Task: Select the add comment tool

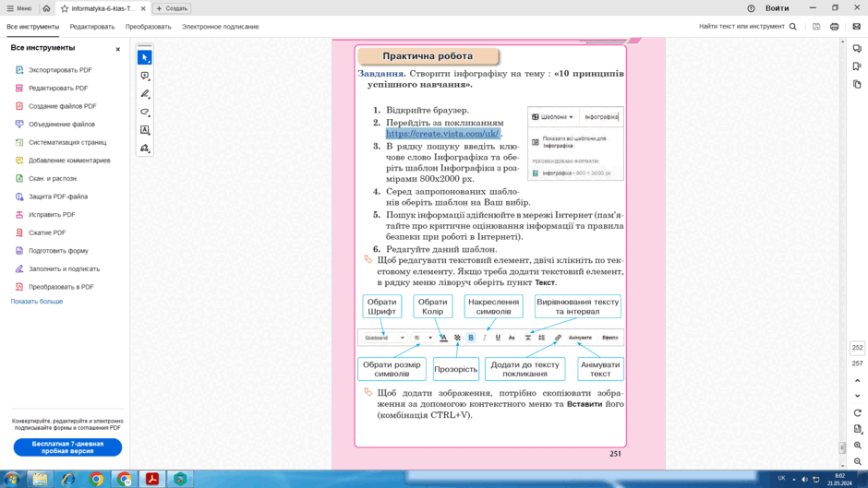Action: coord(144,76)
